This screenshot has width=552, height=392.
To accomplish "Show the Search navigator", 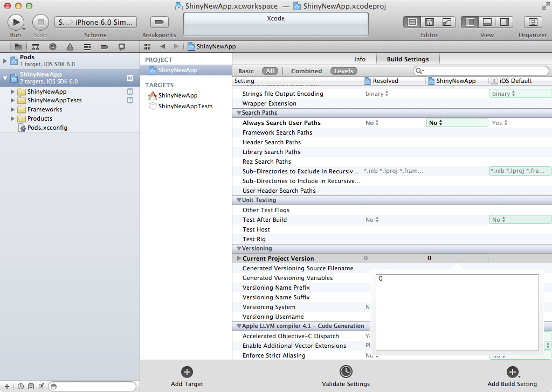I will (x=53, y=47).
